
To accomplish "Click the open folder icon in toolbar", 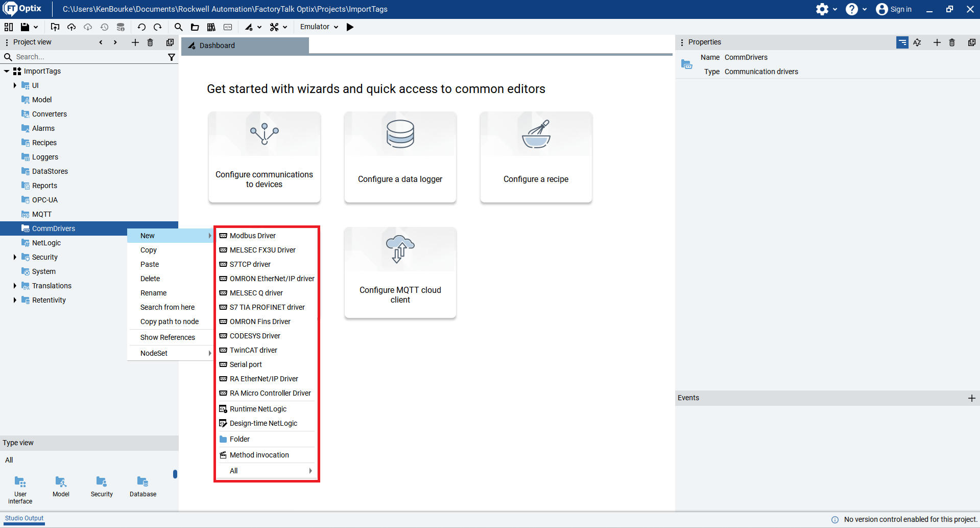I will [195, 27].
